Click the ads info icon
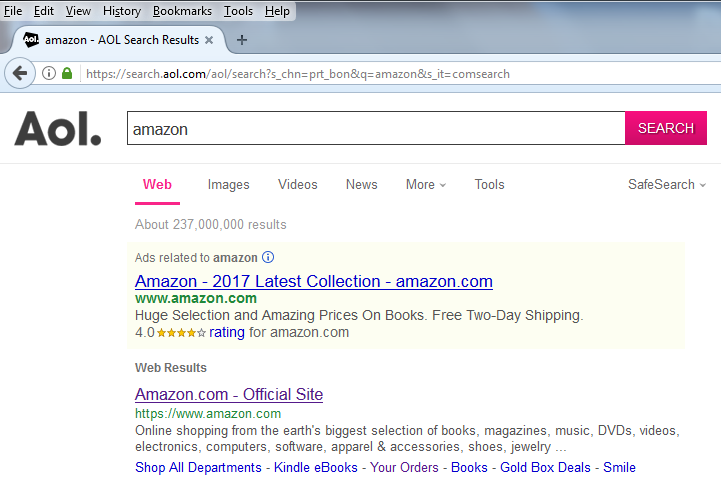The height and width of the screenshot is (488, 721). click(x=268, y=257)
